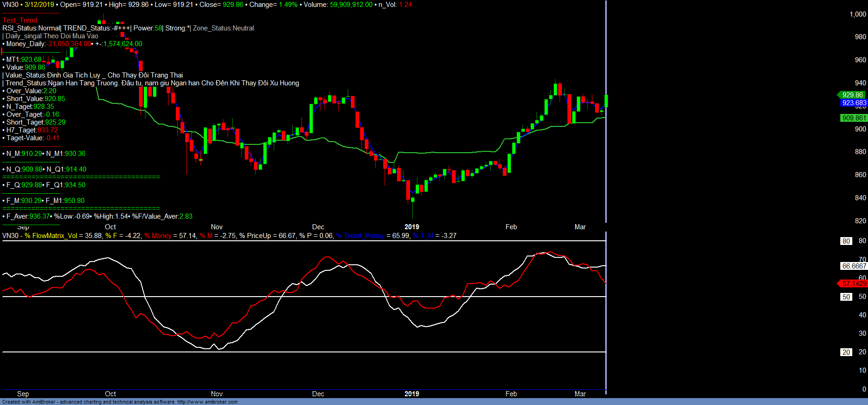Select the blue % Trend_Money legend text
The width and height of the screenshot is (868, 405).
tap(360, 236)
